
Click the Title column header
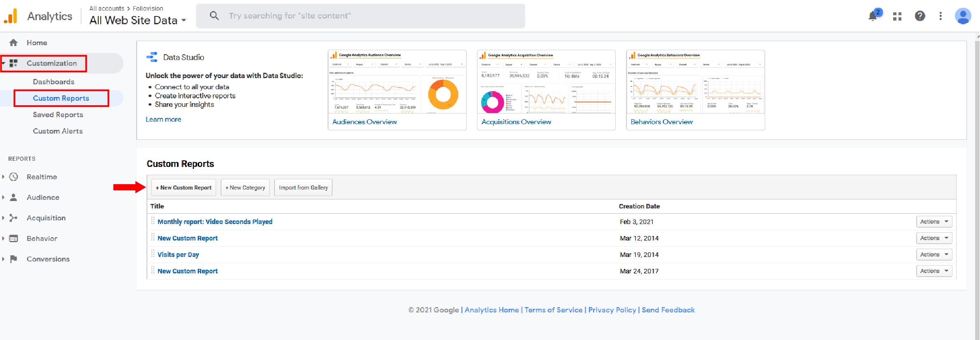pos(157,206)
